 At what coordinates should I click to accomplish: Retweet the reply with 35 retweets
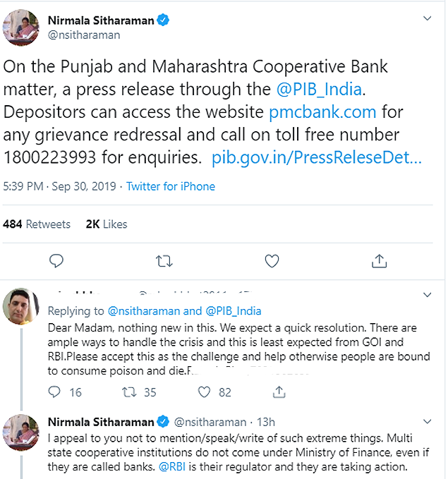[x=129, y=392]
